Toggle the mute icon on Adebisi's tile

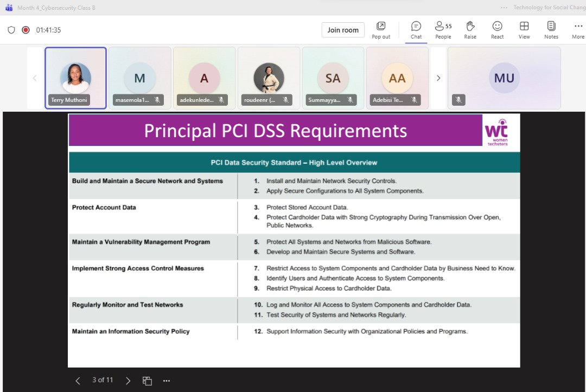pos(413,100)
